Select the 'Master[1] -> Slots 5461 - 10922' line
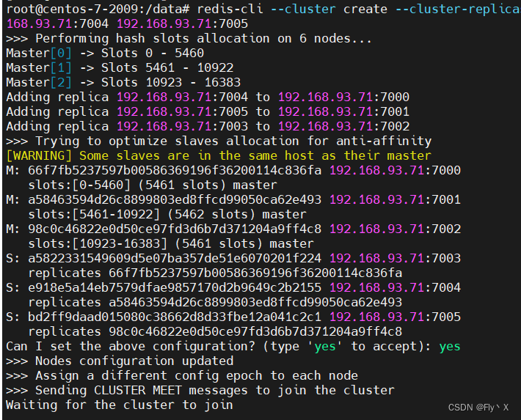The width and height of the screenshot is (521, 420). [x=120, y=67]
